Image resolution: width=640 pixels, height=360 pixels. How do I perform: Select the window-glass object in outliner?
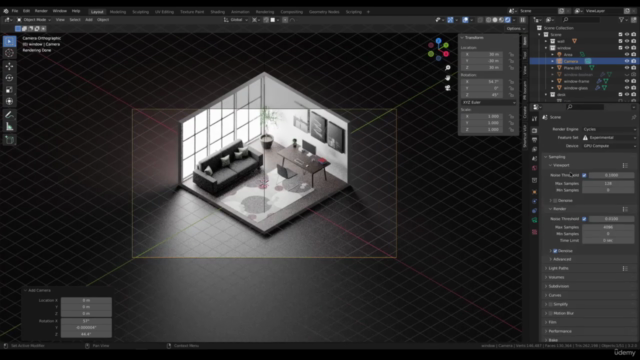click(x=576, y=88)
